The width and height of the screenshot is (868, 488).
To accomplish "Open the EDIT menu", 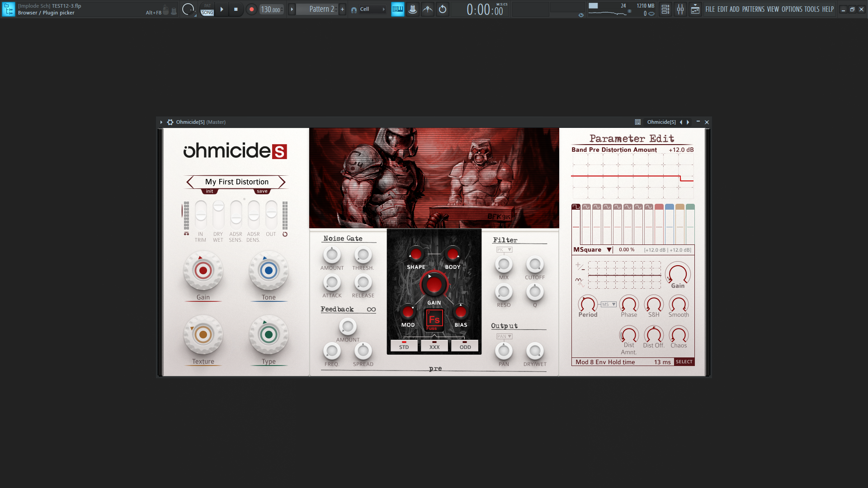I will (722, 9).
